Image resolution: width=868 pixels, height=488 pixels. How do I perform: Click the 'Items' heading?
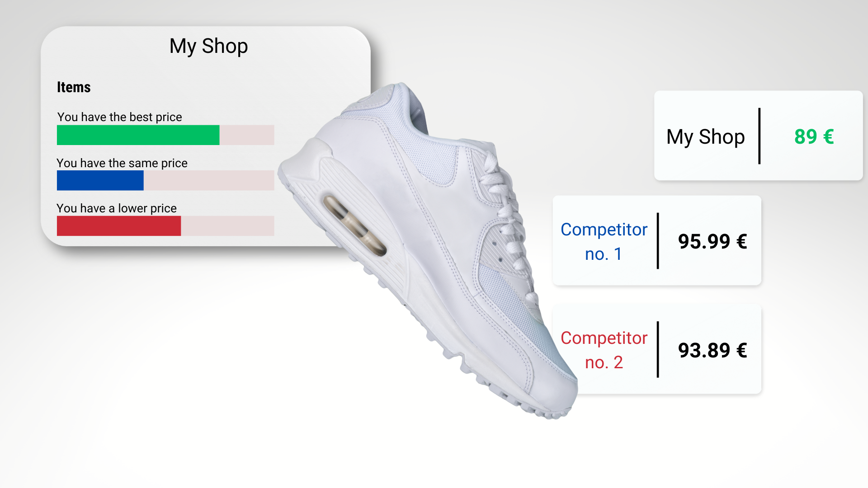pyautogui.click(x=74, y=87)
